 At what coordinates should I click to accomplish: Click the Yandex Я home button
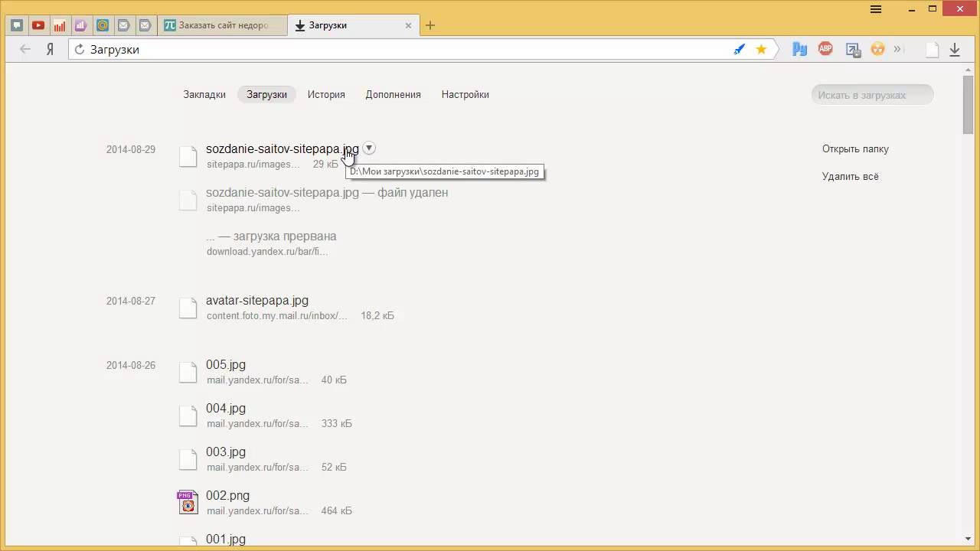[50, 49]
